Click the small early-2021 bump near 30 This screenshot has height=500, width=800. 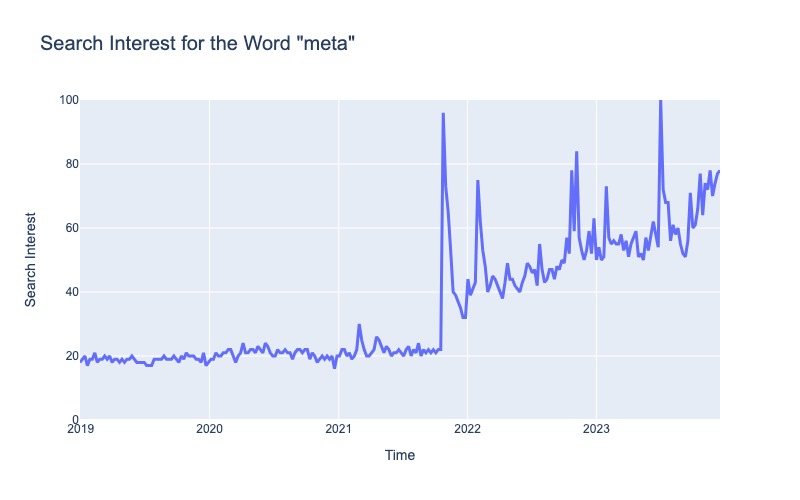tap(359, 325)
